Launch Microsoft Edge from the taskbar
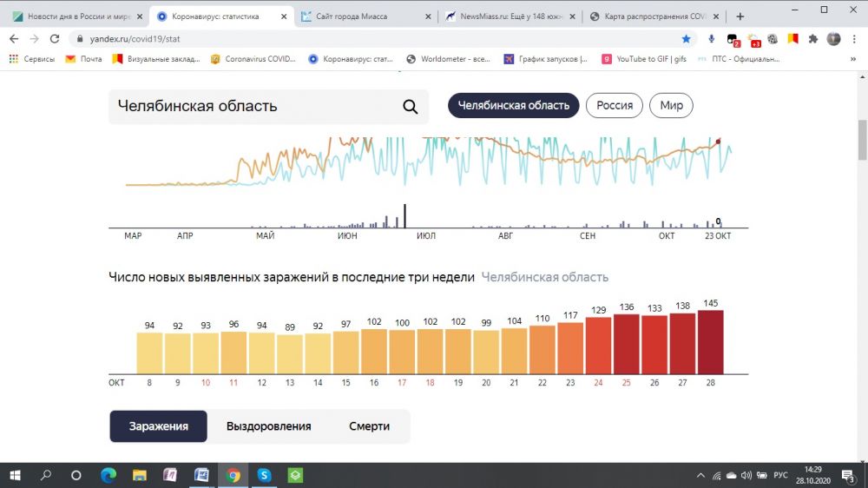The width and height of the screenshot is (868, 488). (x=108, y=475)
